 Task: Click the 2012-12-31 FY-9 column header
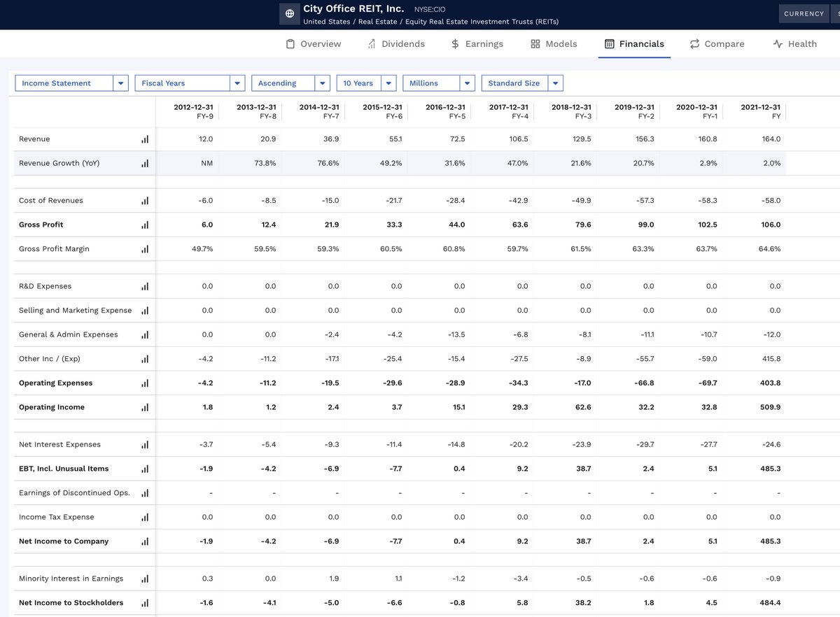point(193,111)
